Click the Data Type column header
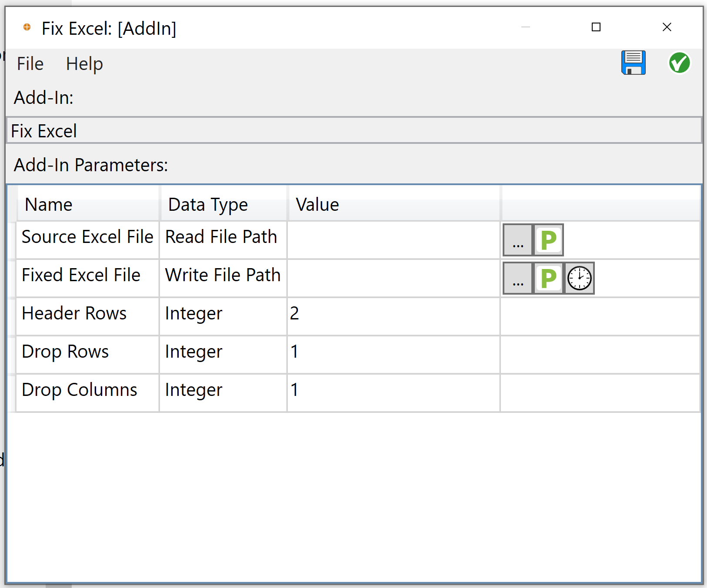This screenshot has height=588, width=707. coord(207,204)
